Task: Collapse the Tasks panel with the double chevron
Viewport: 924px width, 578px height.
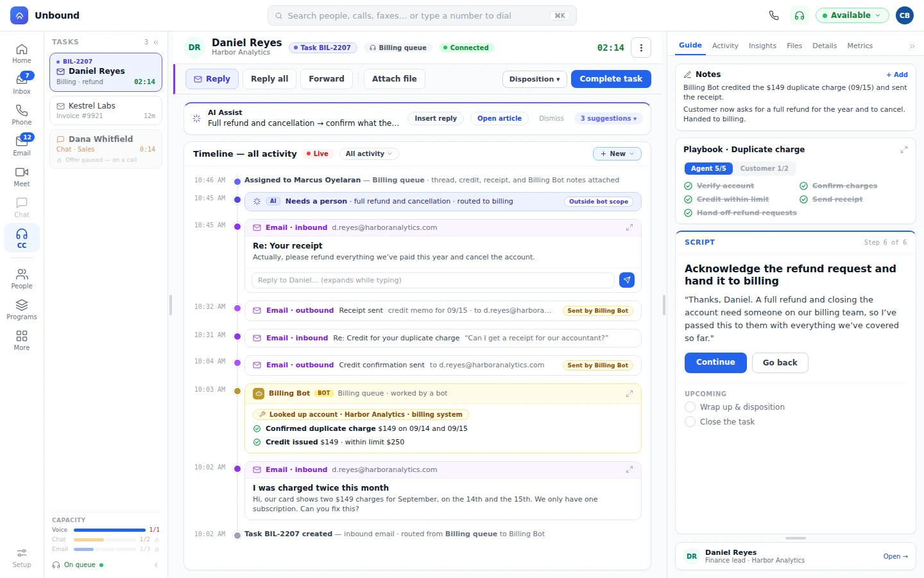Action: pos(156,42)
